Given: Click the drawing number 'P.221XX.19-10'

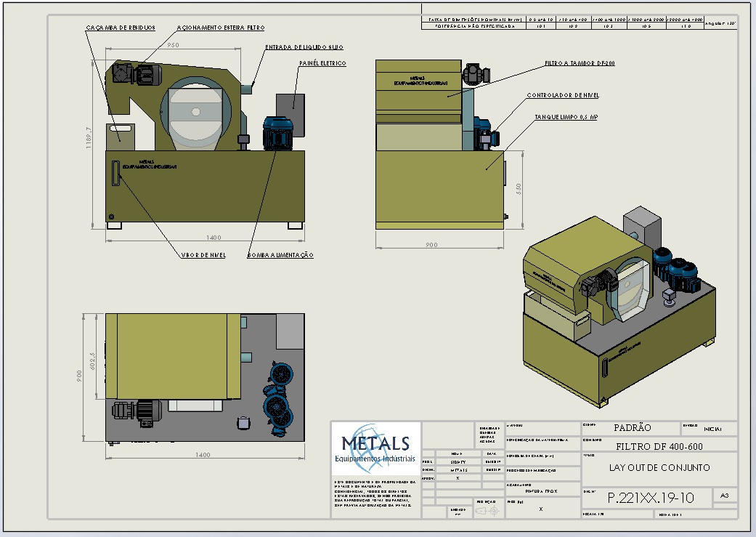Looking at the screenshot, I should 651,498.
